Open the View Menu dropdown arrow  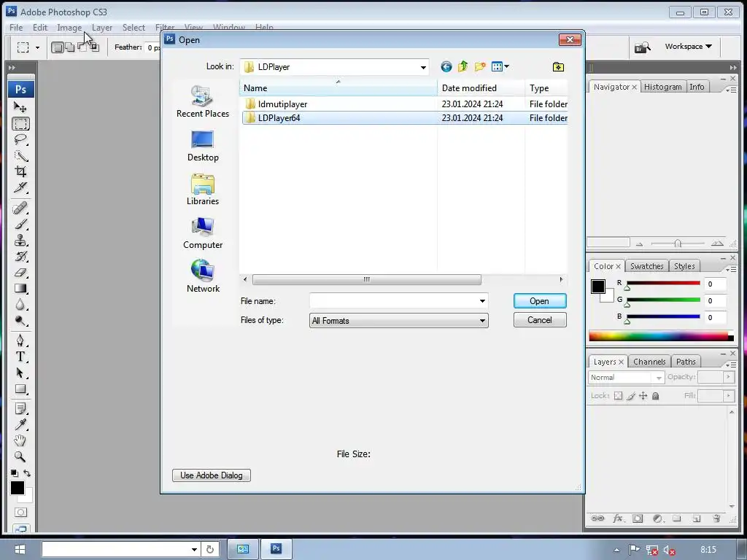click(506, 66)
